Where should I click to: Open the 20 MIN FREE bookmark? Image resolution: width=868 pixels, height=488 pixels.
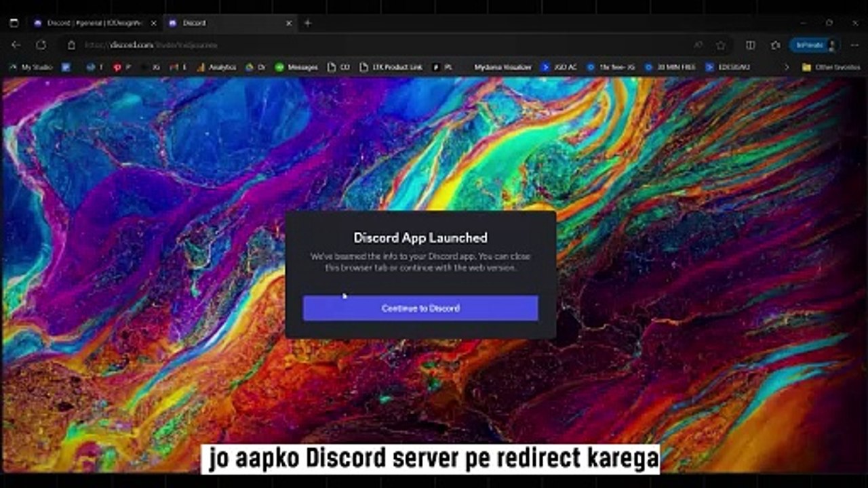click(670, 68)
